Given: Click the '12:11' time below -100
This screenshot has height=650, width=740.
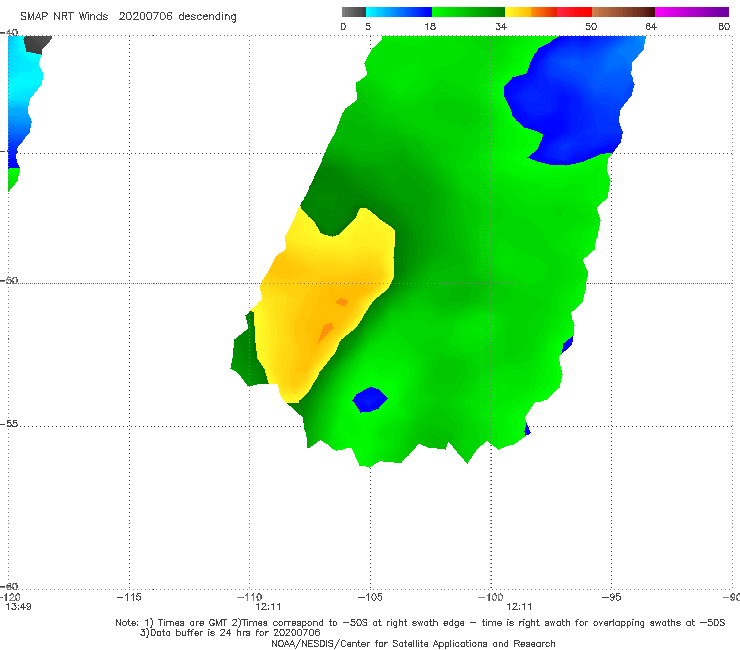Looking at the screenshot, I should click(519, 607).
